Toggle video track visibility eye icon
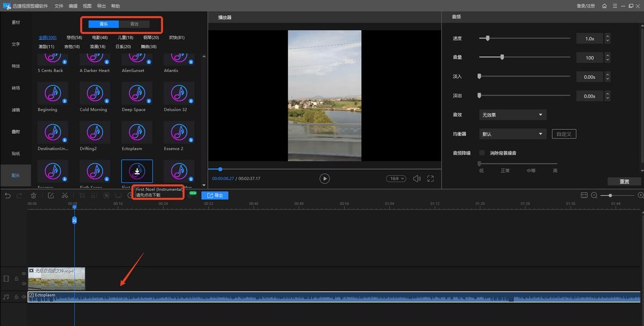The height and width of the screenshot is (326, 644). [x=24, y=273]
